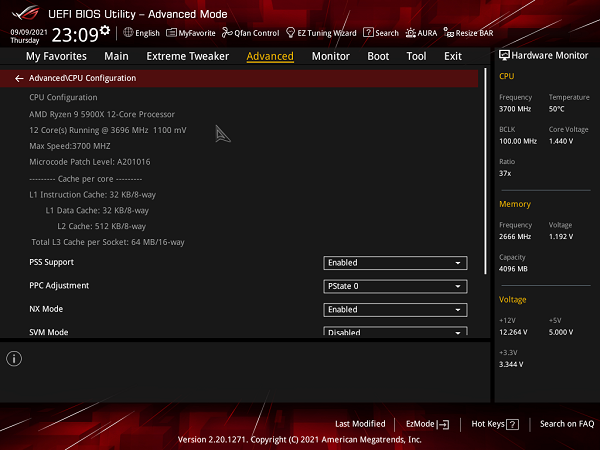Open the Boot tab

click(x=378, y=56)
